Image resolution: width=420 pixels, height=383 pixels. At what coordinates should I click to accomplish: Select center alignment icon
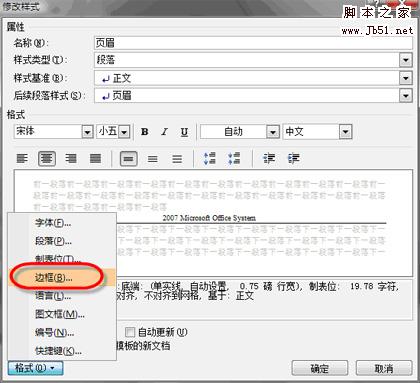47,158
